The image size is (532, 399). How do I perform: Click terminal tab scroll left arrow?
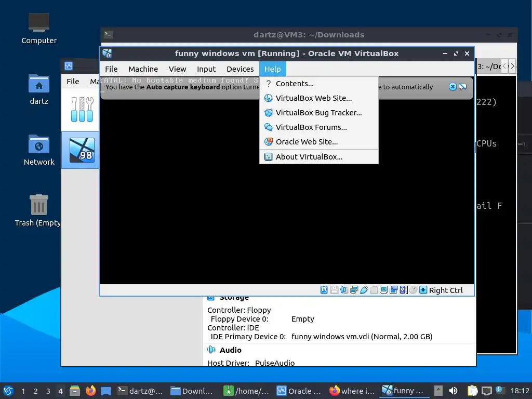(504, 66)
